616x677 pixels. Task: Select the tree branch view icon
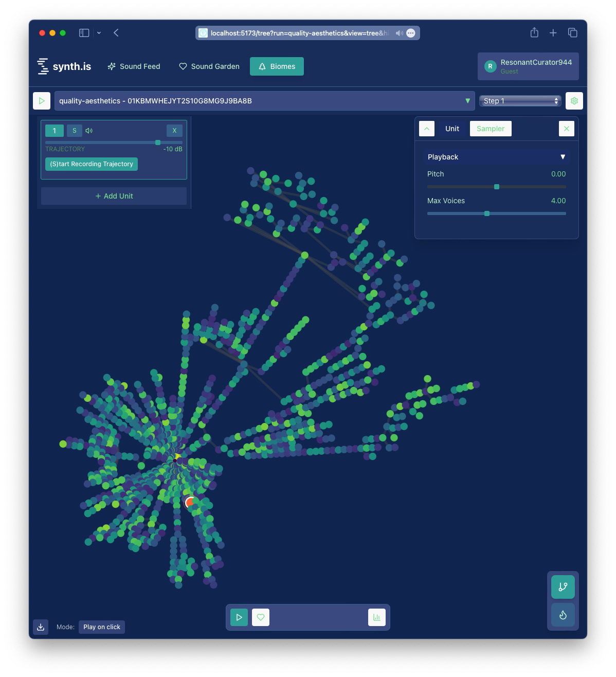pyautogui.click(x=563, y=587)
